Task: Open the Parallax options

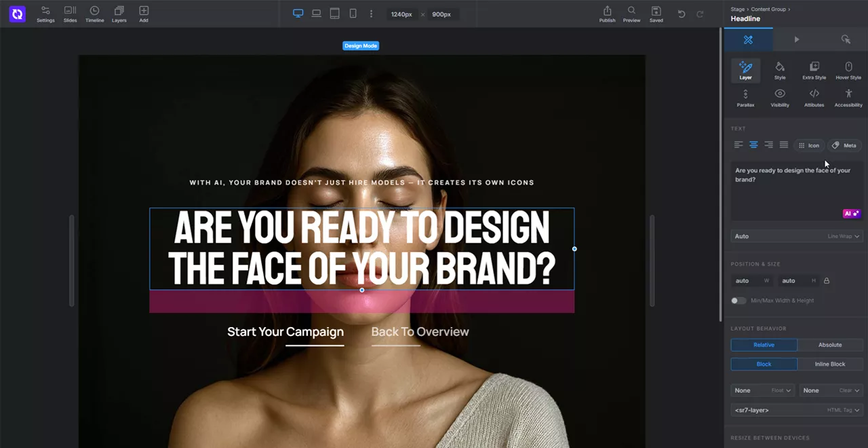Action: pos(745,97)
